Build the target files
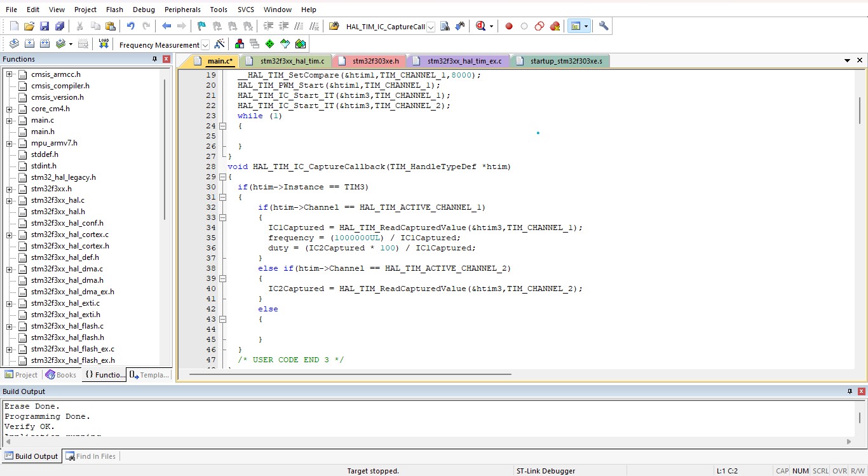868x476 pixels. pos(29,44)
